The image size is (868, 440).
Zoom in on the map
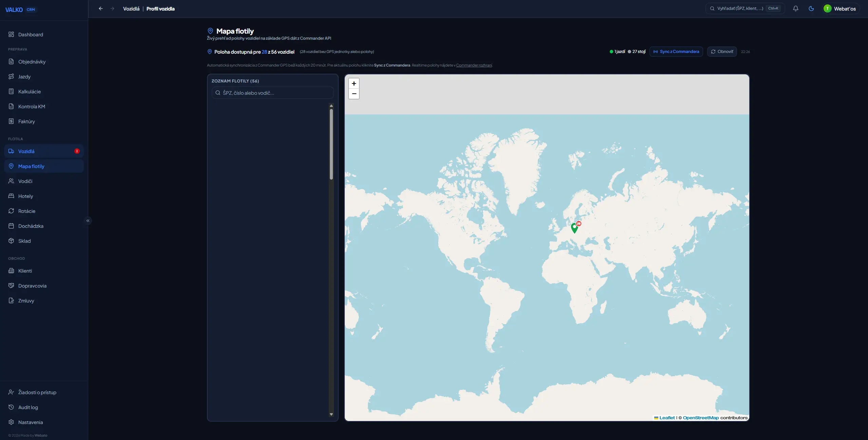point(354,84)
